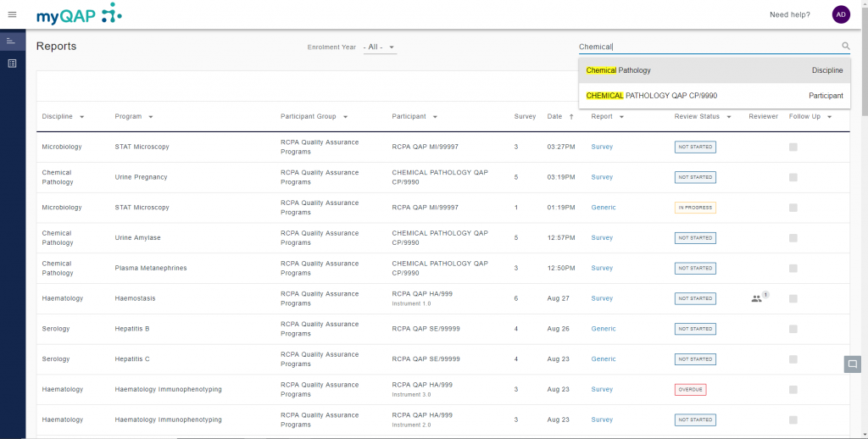This screenshot has height=439, width=868.
Task: Open the Review Status filter dropdown
Action: [729, 117]
